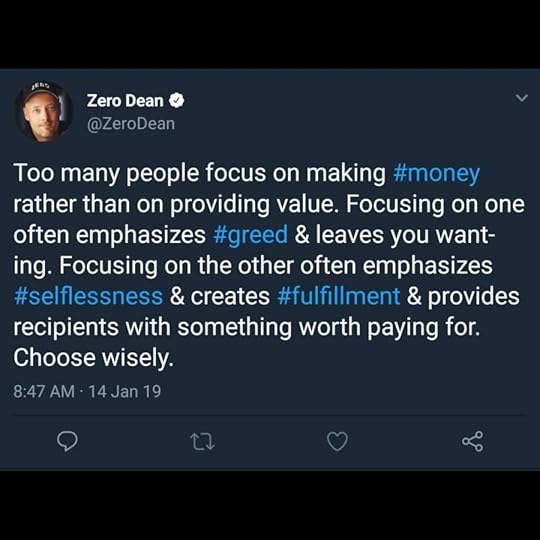540x540 pixels.
Task: View the #fulfillment hashtag
Action: (339, 296)
